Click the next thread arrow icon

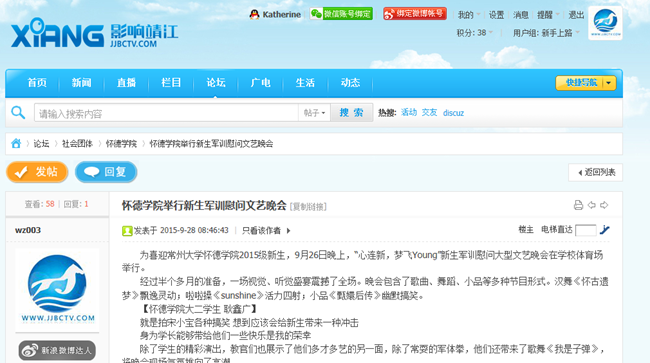604,205
